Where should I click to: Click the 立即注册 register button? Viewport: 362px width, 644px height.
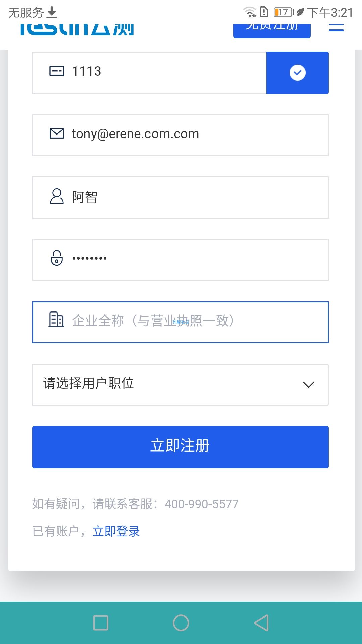[180, 447]
